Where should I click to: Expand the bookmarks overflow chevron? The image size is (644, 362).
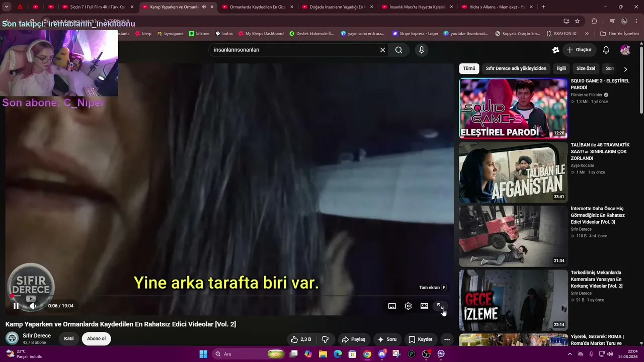(x=587, y=34)
